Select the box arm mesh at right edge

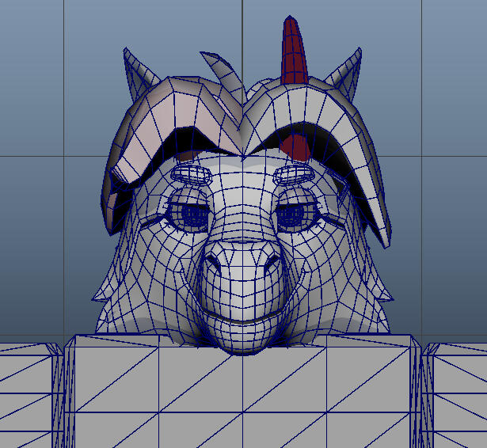(455, 395)
